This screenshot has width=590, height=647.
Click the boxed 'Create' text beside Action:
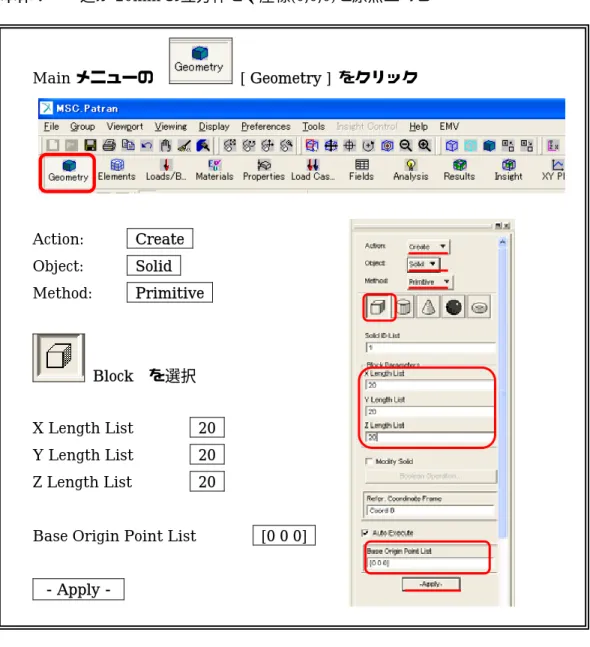pyautogui.click(x=160, y=238)
